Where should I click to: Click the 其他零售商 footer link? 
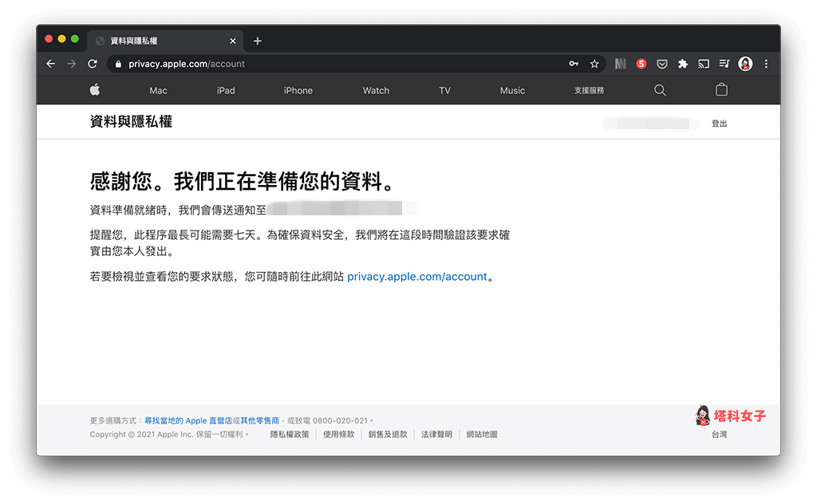[x=259, y=421]
